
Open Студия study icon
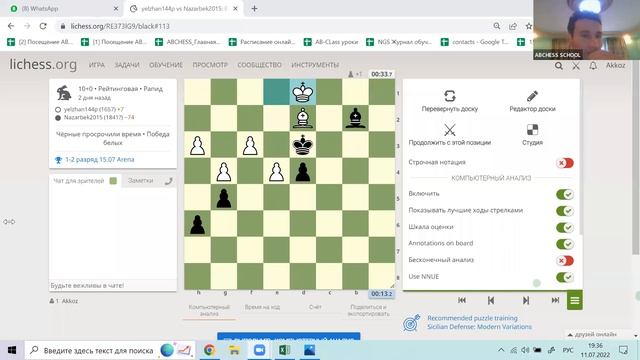click(x=532, y=130)
